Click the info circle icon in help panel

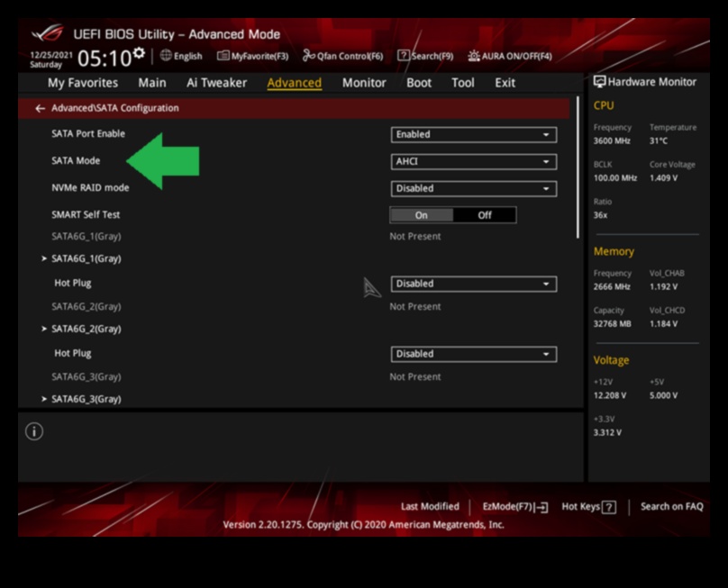click(34, 431)
